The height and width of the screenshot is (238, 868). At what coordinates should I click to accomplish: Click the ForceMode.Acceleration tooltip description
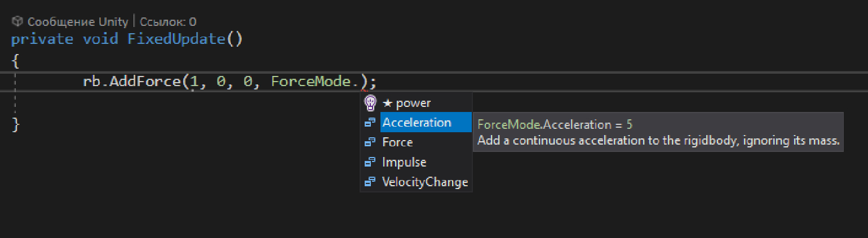pos(658,141)
